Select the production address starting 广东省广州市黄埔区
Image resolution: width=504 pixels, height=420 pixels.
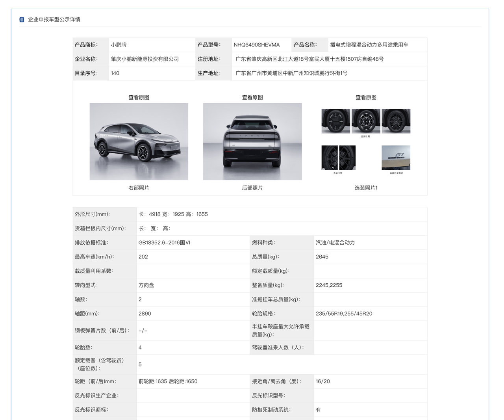(x=291, y=73)
